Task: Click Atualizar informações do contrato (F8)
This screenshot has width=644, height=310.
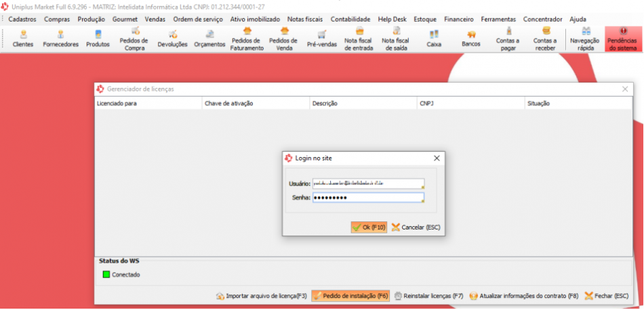Action: [x=524, y=296]
